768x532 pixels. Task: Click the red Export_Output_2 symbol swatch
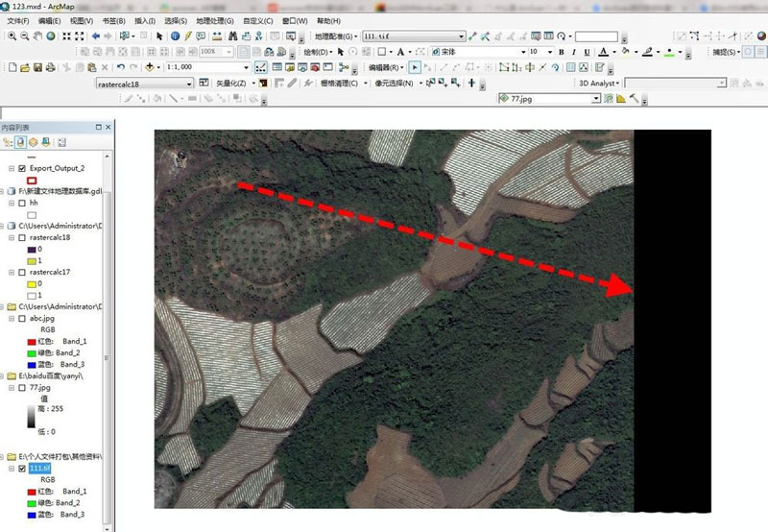[32, 180]
